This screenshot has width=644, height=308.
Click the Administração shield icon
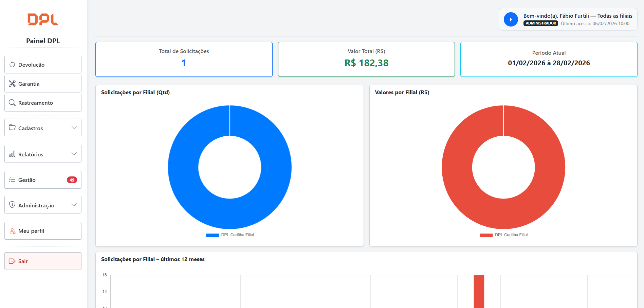point(12,205)
